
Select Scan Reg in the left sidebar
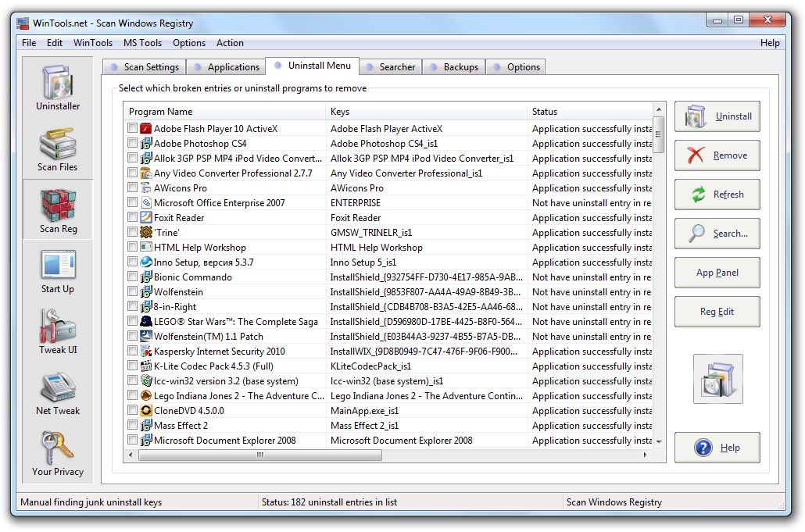pyautogui.click(x=57, y=209)
